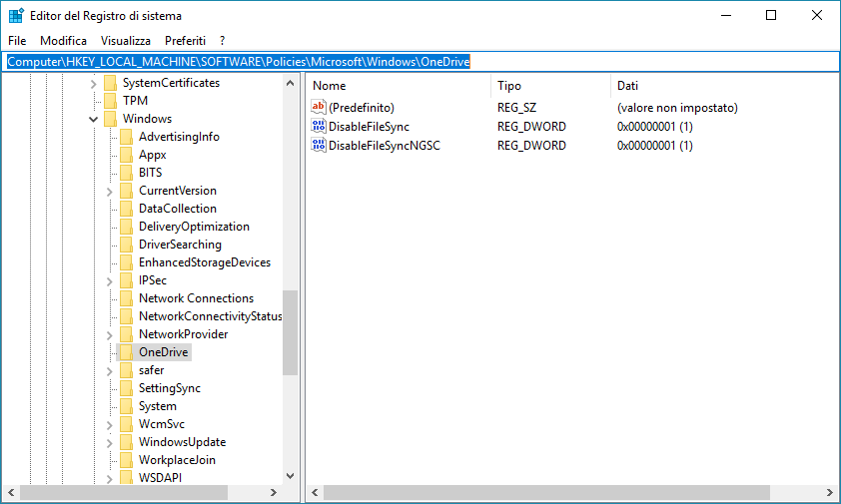Click the values pane scroll left arrow
This screenshot has width=841, height=504.
tap(315, 492)
